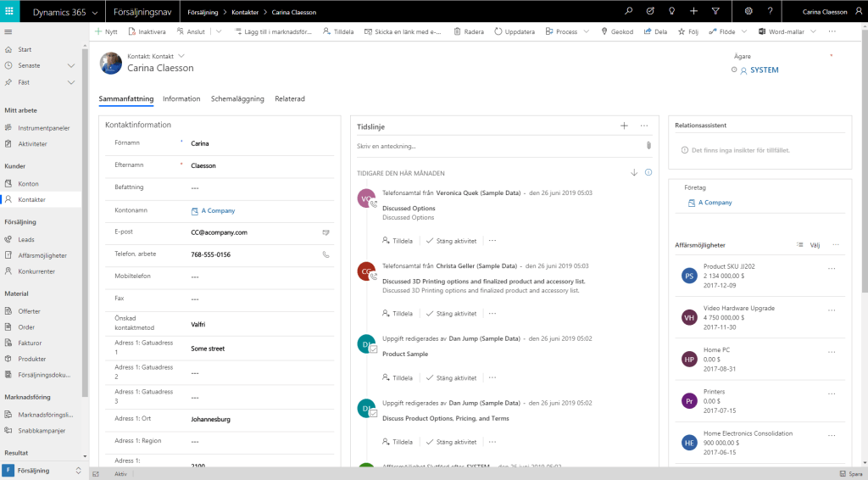Open the Schemaläggning tab
This screenshot has height=480, width=868.
(237, 99)
